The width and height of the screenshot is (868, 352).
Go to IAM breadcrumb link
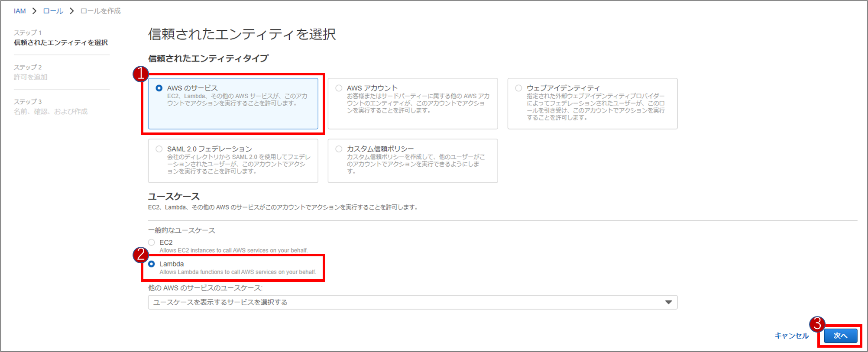(19, 11)
